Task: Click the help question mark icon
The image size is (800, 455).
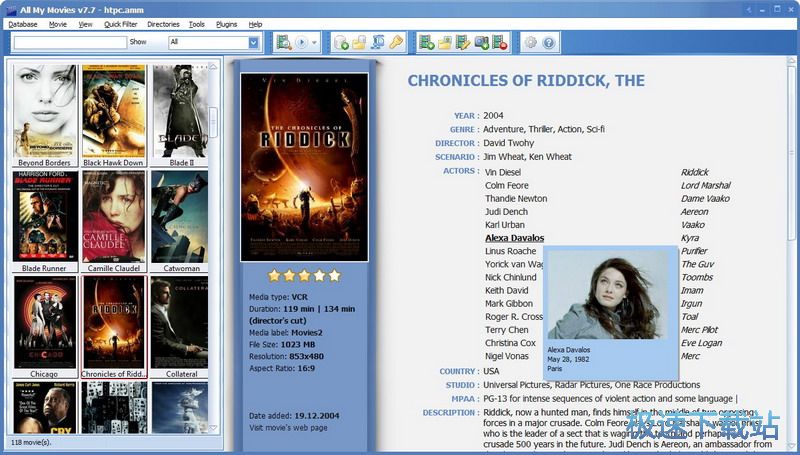Action: click(x=549, y=42)
